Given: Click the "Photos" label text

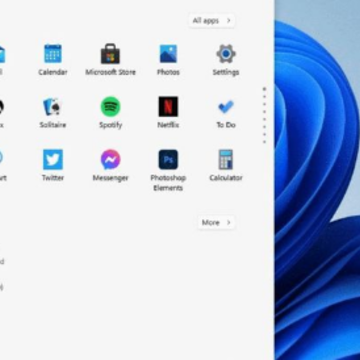Looking at the screenshot, I should (168, 72).
